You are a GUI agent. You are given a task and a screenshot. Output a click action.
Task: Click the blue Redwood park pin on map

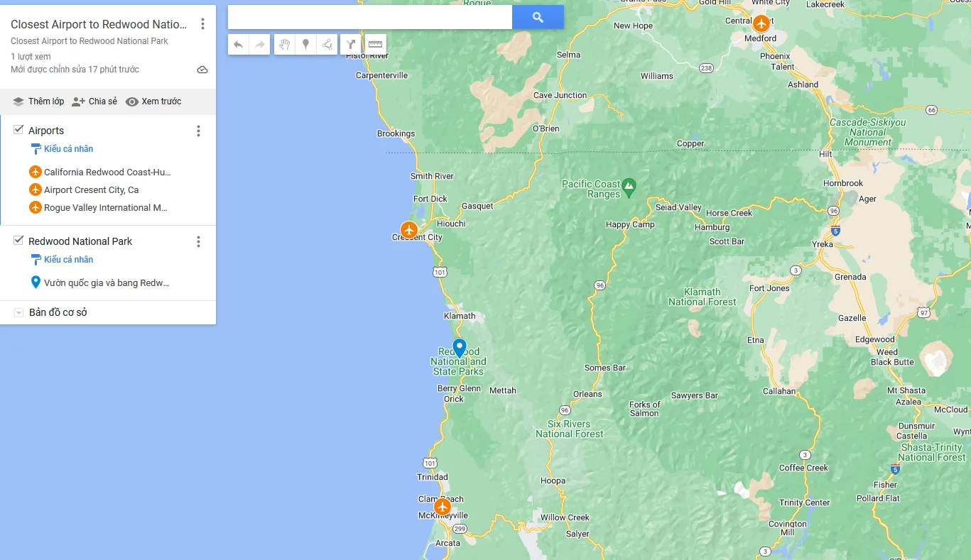[460, 348]
